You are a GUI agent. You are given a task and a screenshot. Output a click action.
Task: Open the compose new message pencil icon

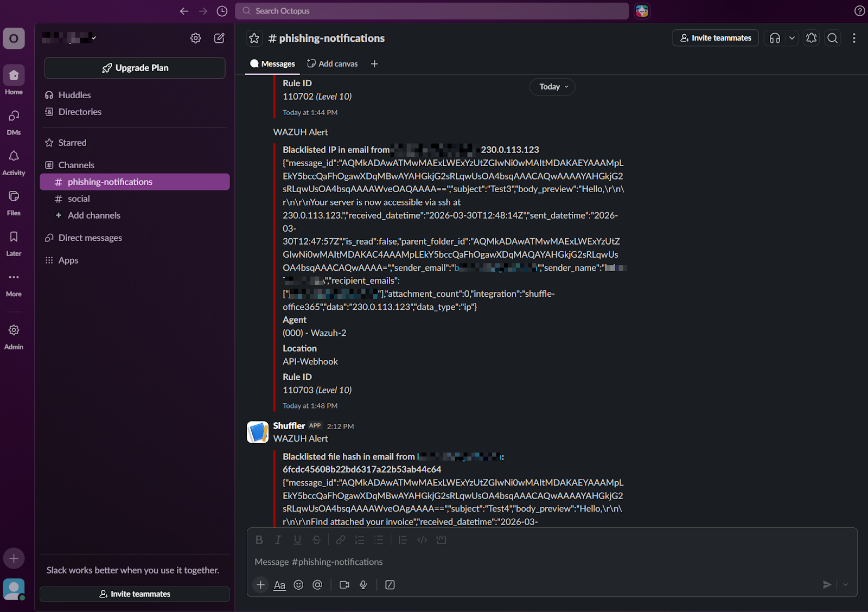219,38
